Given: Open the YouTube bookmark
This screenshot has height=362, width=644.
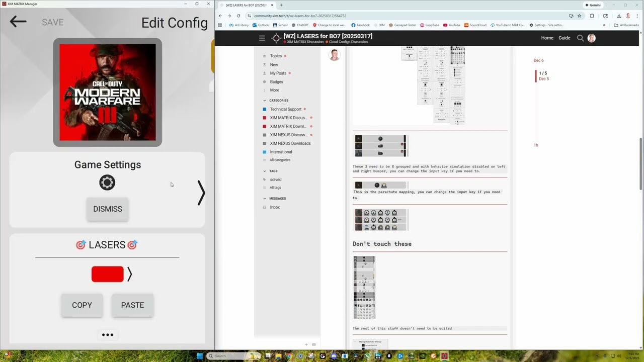Looking at the screenshot, I should point(452,25).
